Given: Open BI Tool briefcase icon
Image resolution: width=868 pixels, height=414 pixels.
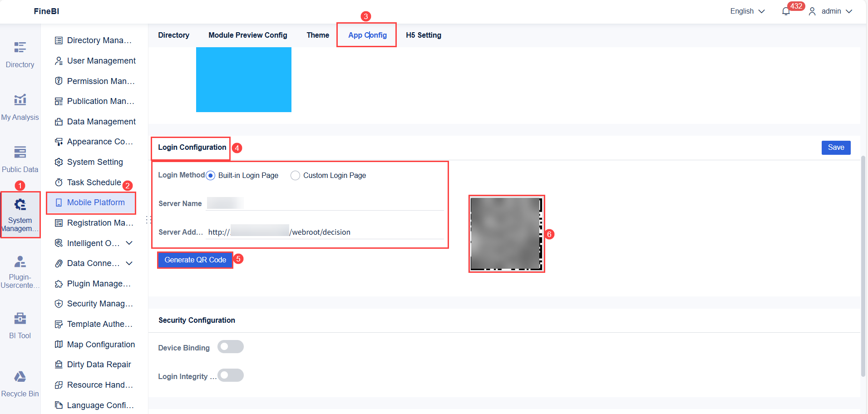Looking at the screenshot, I should click(20, 318).
